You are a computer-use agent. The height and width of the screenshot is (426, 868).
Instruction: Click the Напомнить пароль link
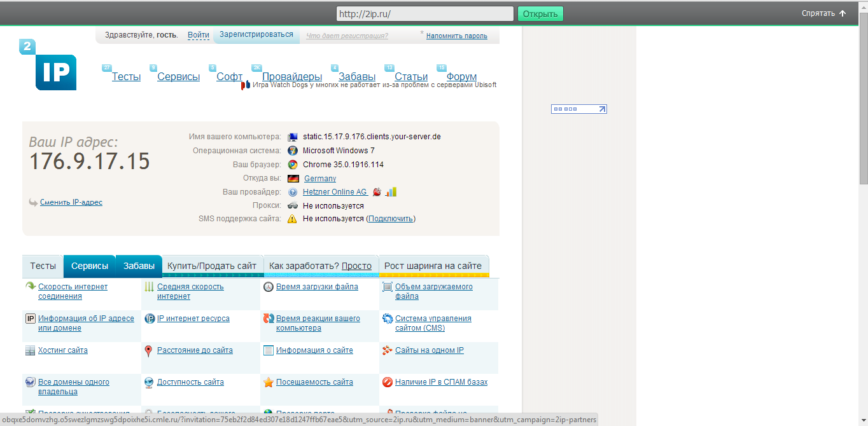457,36
